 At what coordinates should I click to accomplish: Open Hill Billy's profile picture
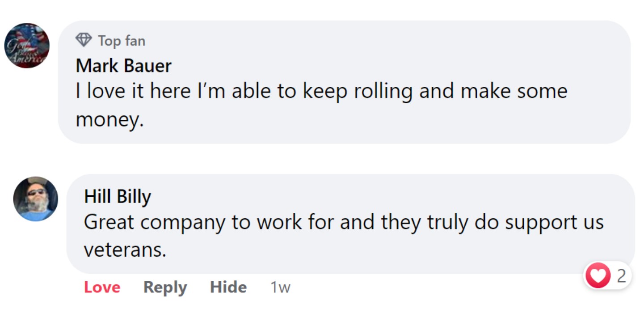click(x=36, y=199)
